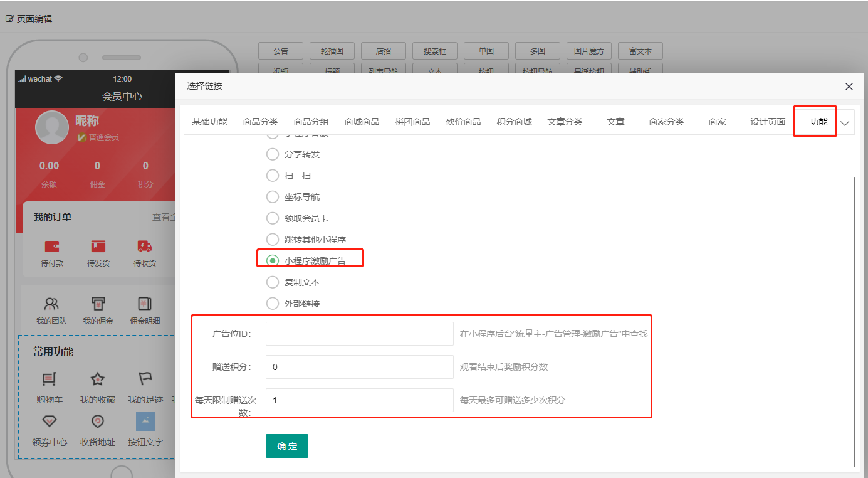868x478 pixels.
Task: Focus the 赠送积分 input field
Action: coord(359,367)
